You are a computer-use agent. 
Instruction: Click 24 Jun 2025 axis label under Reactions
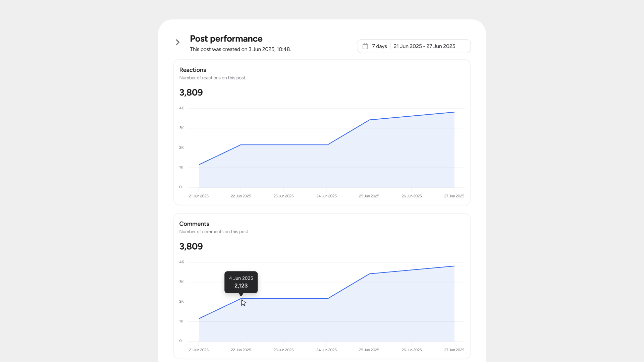point(326,196)
